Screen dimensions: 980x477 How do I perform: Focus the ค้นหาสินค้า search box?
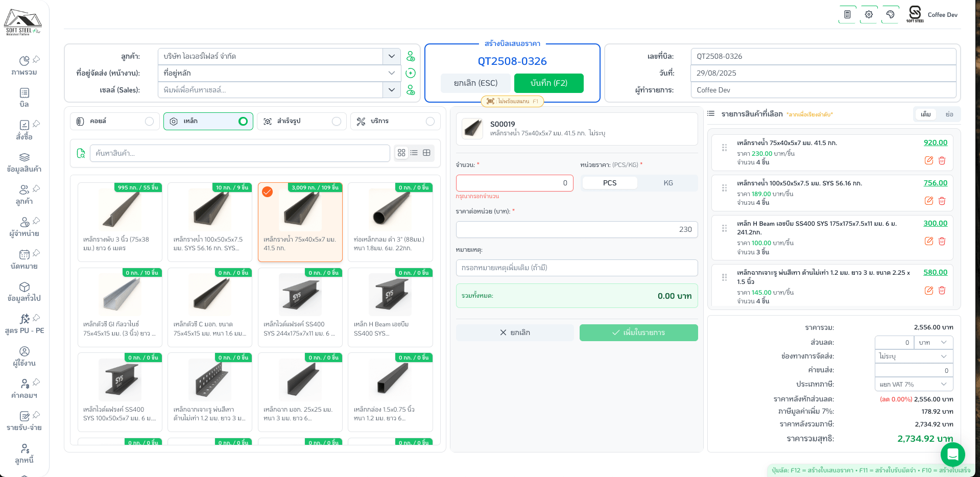coord(240,153)
